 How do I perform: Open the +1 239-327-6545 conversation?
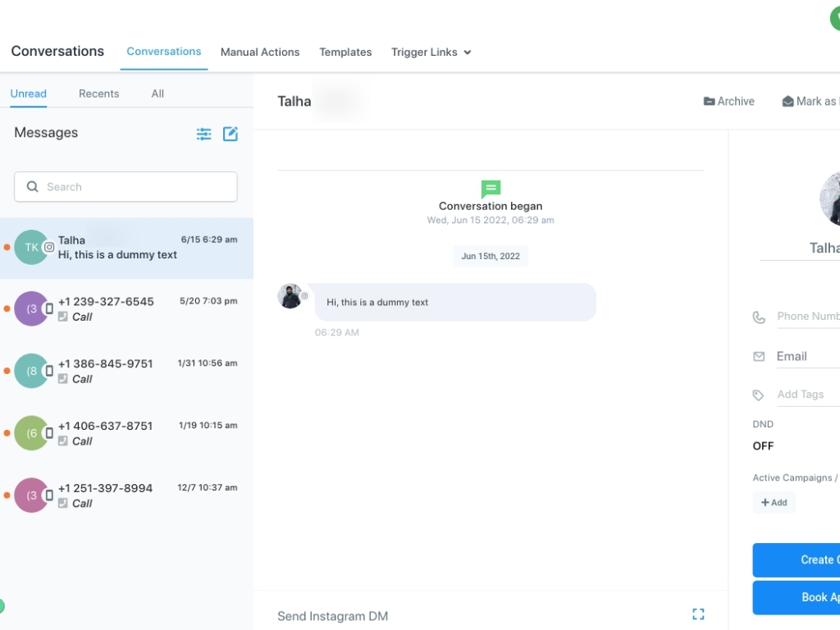tap(126, 309)
